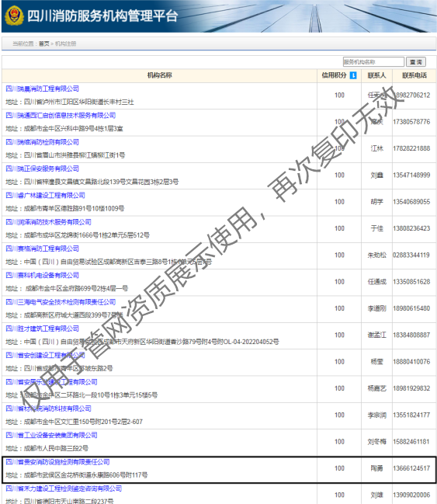Screen dimensions: 437x504
Task: Open 四川胜才建筑工程有限公司 link
Action: pyautogui.click(x=43, y=328)
